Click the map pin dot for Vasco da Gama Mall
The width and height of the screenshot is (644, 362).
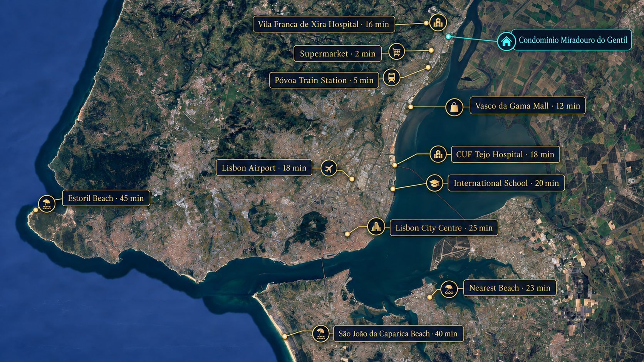pyautogui.click(x=411, y=107)
